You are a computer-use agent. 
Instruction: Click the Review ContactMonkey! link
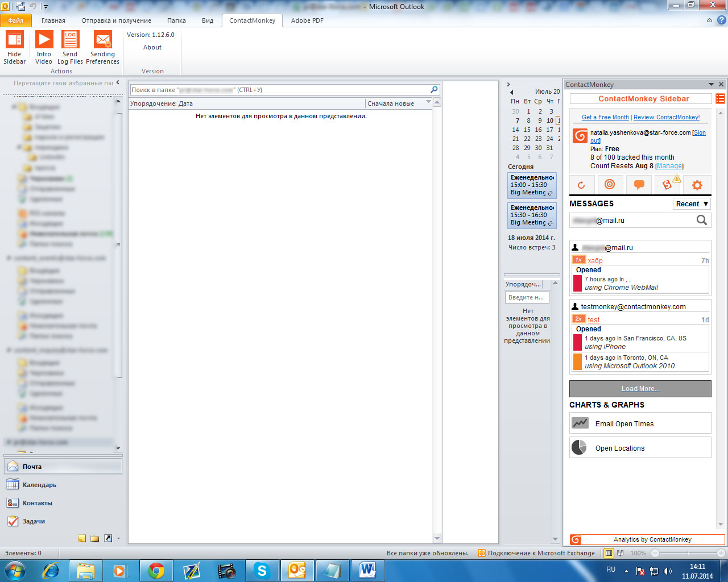tap(667, 117)
